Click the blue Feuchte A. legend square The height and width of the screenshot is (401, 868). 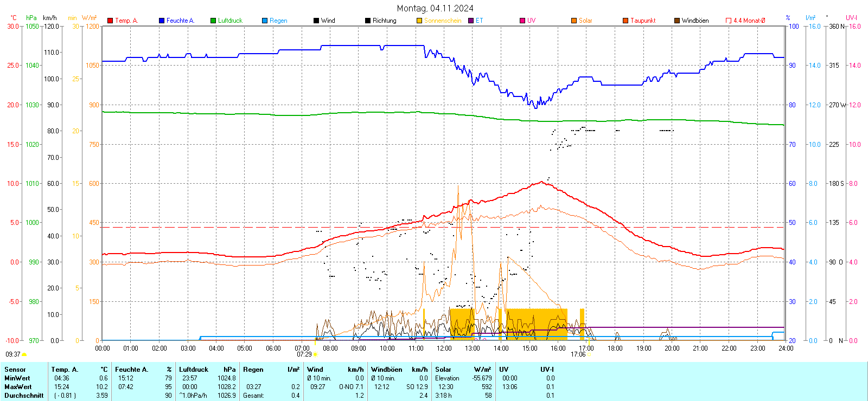[x=162, y=21]
